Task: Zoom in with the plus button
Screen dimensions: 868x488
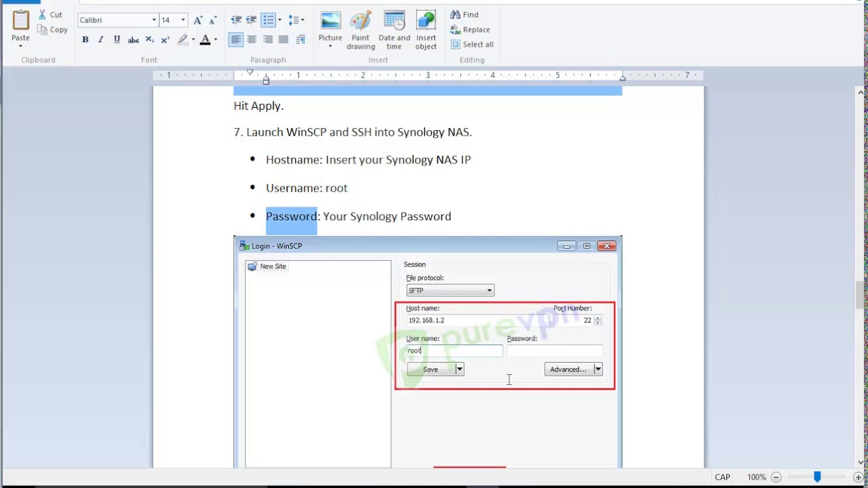Action: point(859,477)
